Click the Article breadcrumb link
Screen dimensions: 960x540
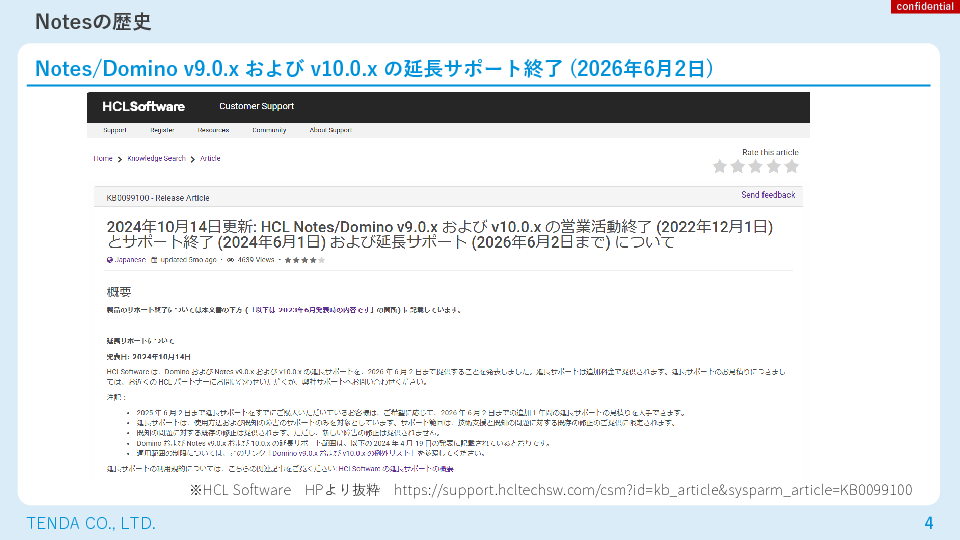(210, 158)
